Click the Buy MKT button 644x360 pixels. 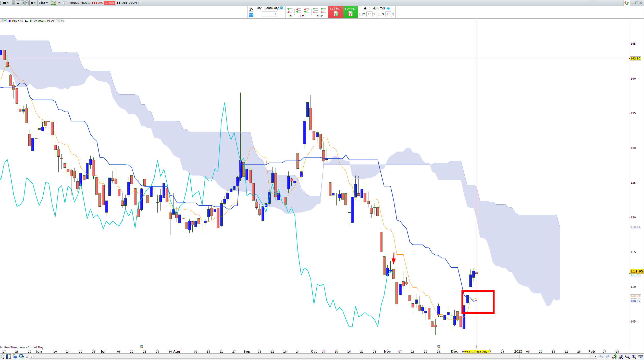tap(350, 12)
